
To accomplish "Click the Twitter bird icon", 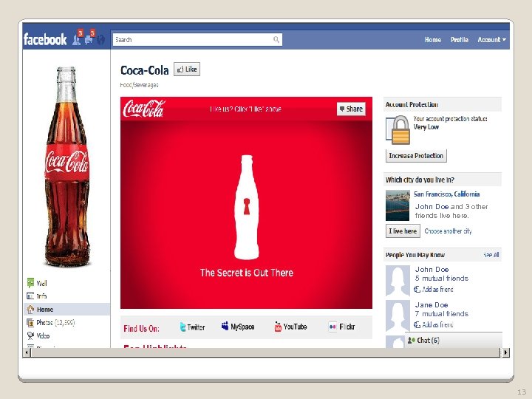I will coord(183,327).
